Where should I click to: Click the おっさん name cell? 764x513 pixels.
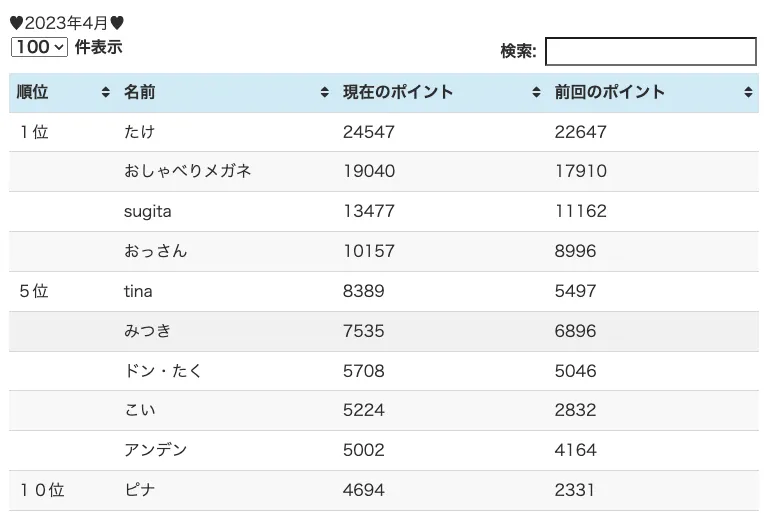coord(155,251)
